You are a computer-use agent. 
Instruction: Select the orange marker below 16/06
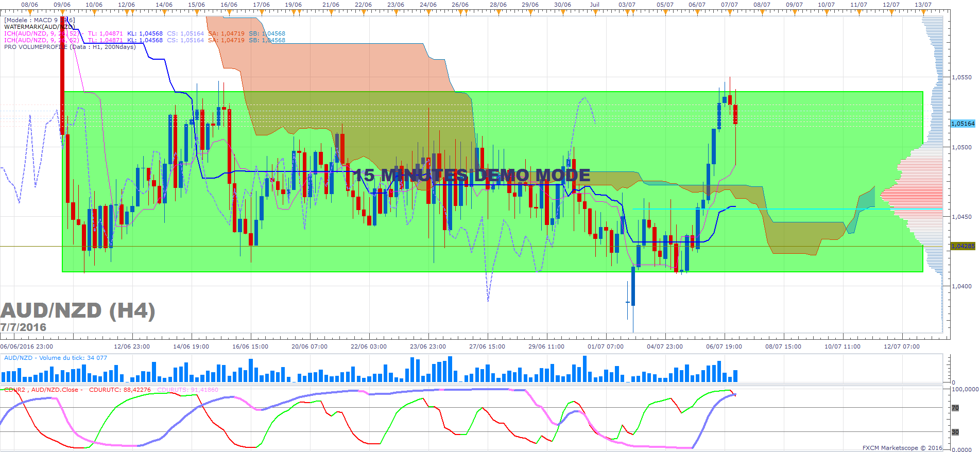pos(229,12)
